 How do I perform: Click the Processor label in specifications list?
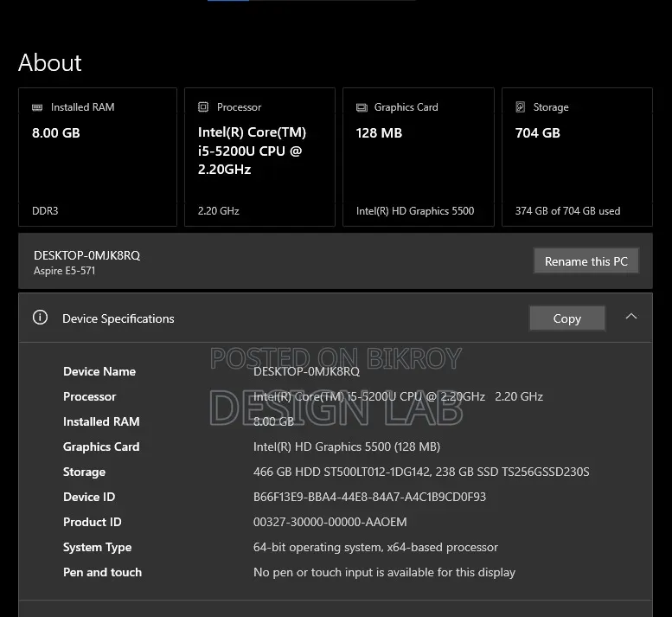tap(90, 396)
